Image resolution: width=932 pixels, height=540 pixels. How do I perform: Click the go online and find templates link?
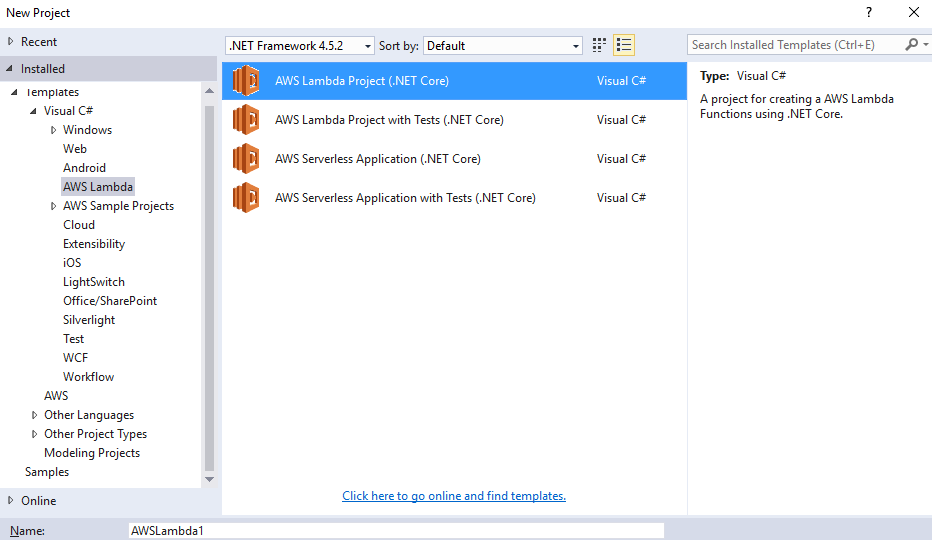[x=454, y=496]
